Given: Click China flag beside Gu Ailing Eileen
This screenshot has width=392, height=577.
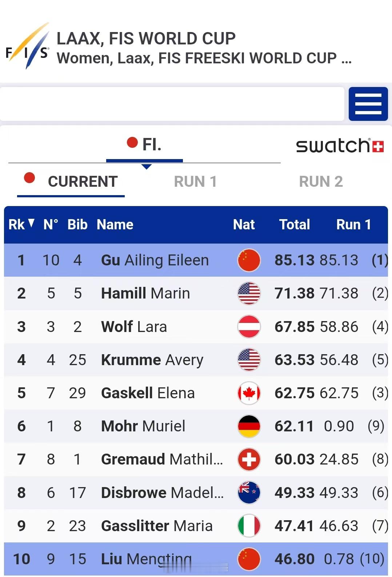Looking at the screenshot, I should pos(249,260).
